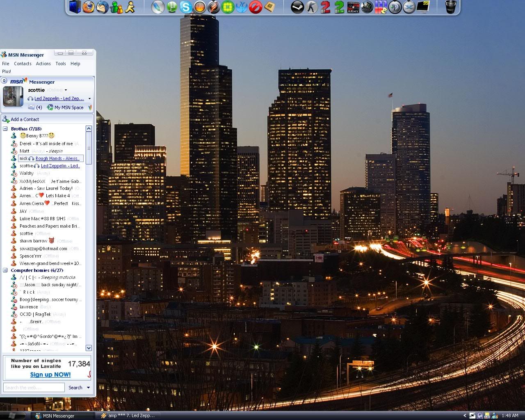Open the Plus! menu
Screen dimensions: 525x420
coord(7,71)
